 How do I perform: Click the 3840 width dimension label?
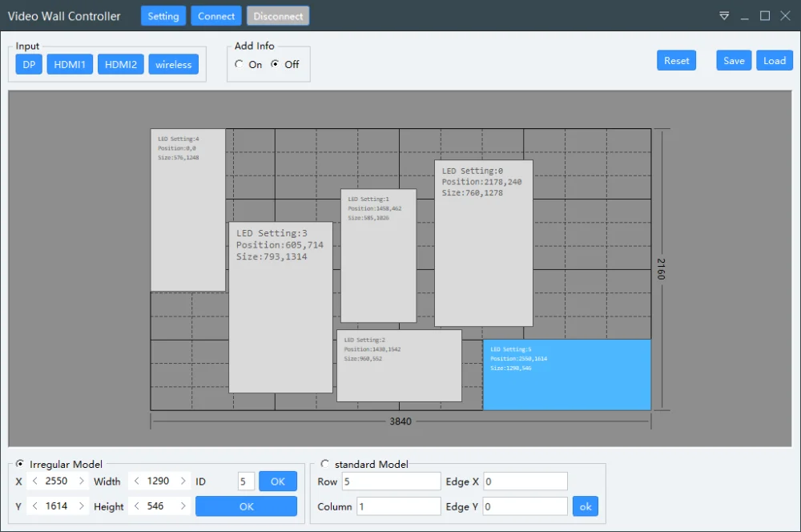400,421
